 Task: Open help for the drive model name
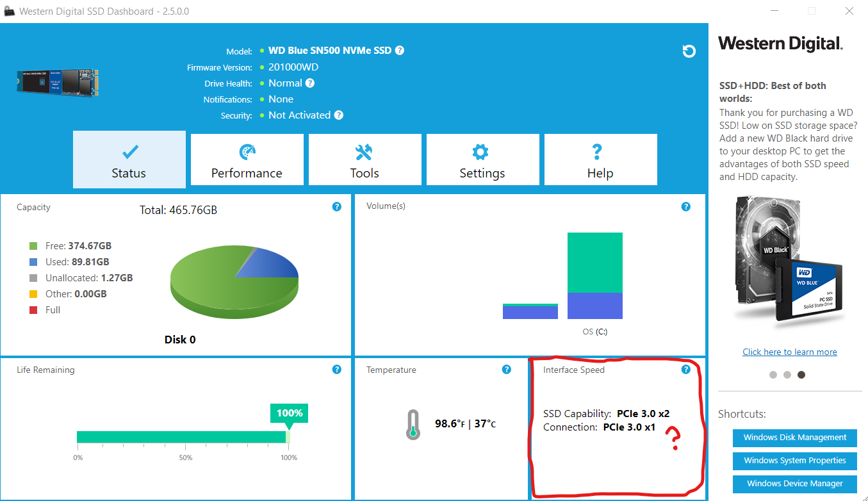[400, 51]
